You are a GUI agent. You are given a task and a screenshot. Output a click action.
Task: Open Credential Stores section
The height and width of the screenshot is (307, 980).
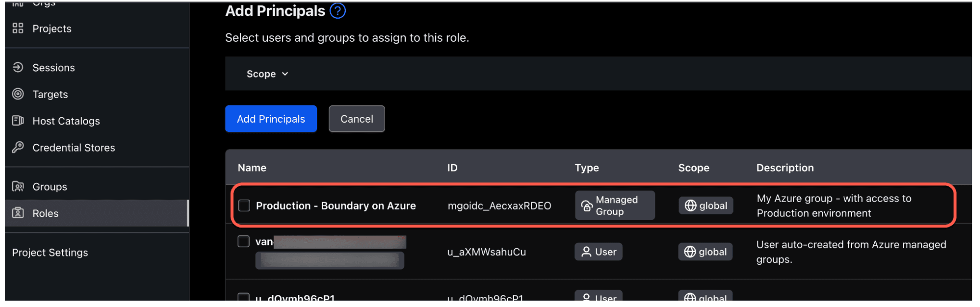click(x=74, y=148)
